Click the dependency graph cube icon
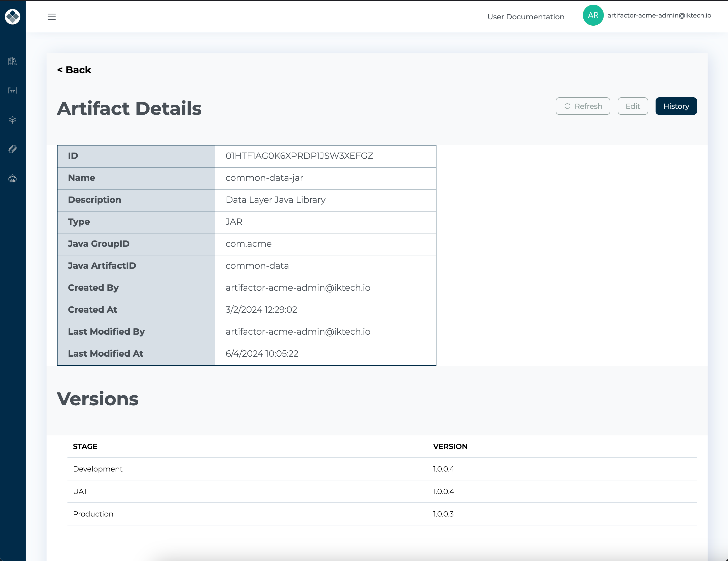Screen dimensions: 728x561 pos(12,120)
